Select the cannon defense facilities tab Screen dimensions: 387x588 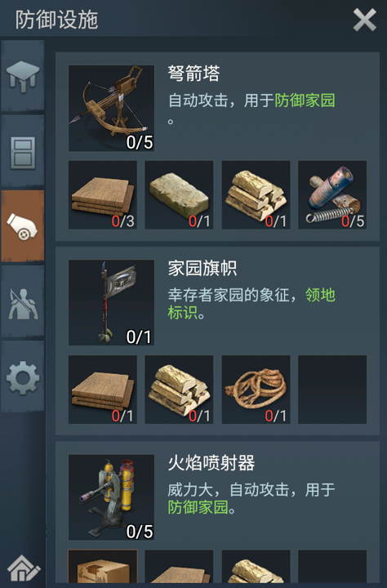coord(23,226)
